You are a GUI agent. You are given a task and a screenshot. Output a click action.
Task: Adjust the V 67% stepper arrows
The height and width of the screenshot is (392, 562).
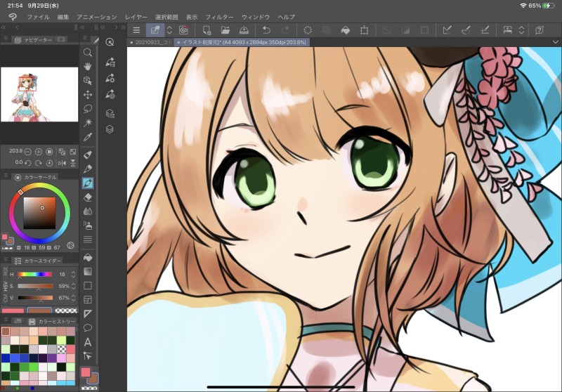[73, 298]
